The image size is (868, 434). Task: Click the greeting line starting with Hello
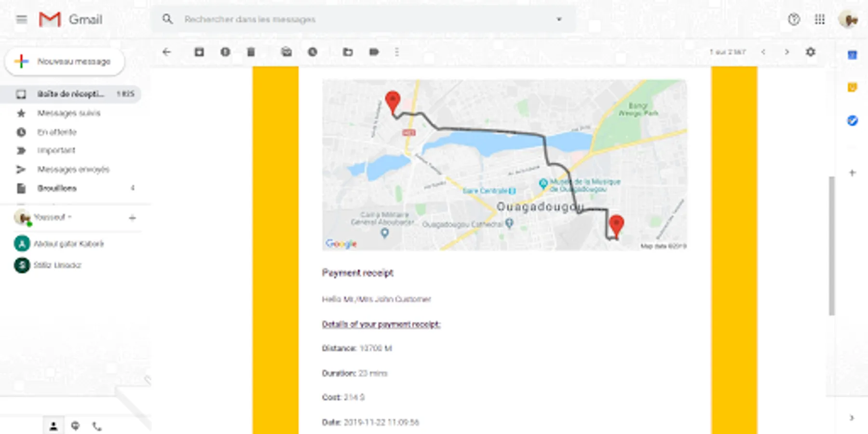click(377, 299)
